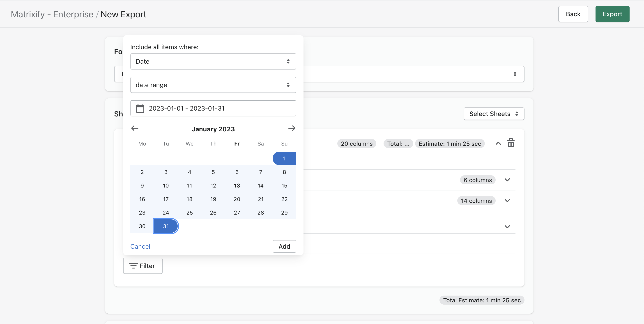Go to next month in calendar

pyautogui.click(x=292, y=128)
